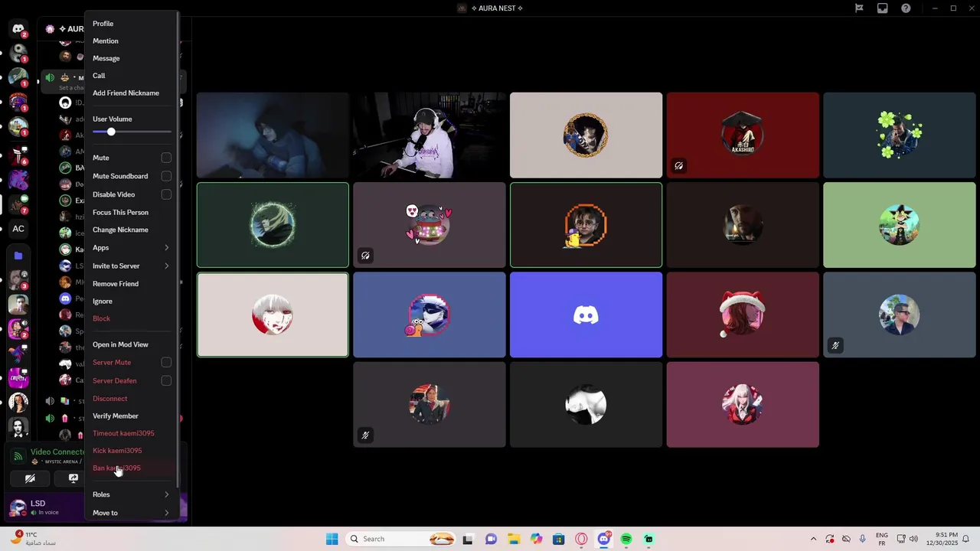Click the Windows taskbar Search box

click(x=400, y=539)
